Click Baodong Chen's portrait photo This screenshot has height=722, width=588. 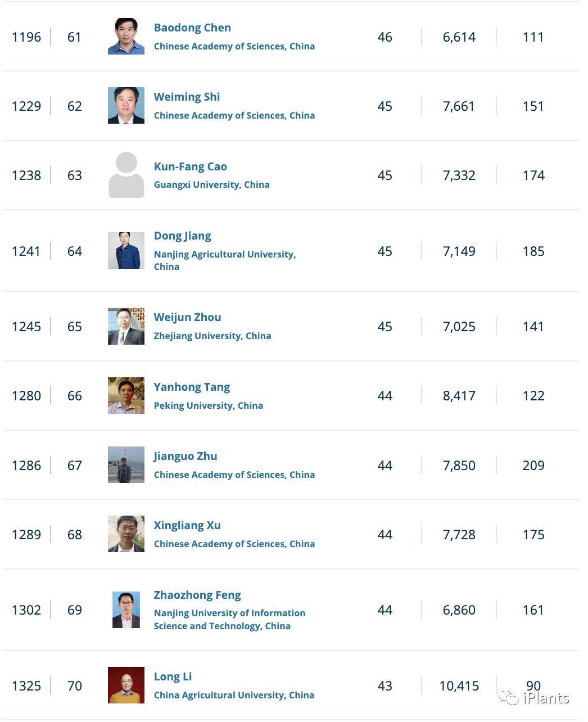point(126,37)
